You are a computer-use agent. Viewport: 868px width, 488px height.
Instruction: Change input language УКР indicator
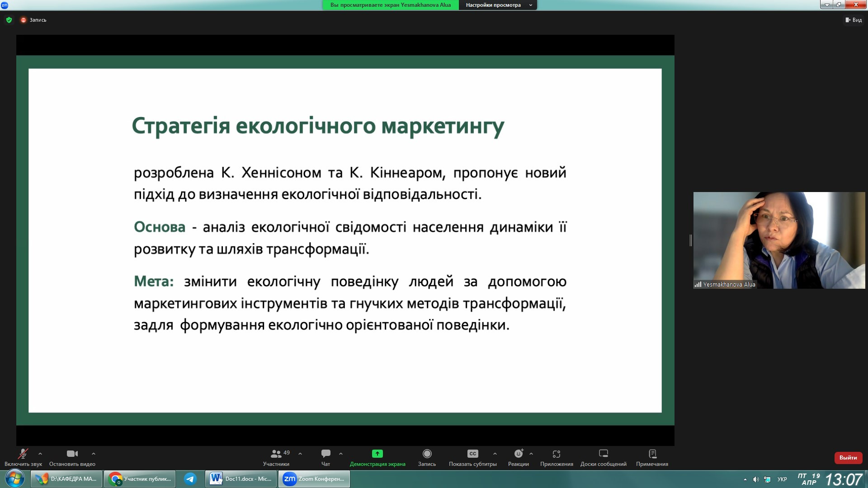[782, 479]
